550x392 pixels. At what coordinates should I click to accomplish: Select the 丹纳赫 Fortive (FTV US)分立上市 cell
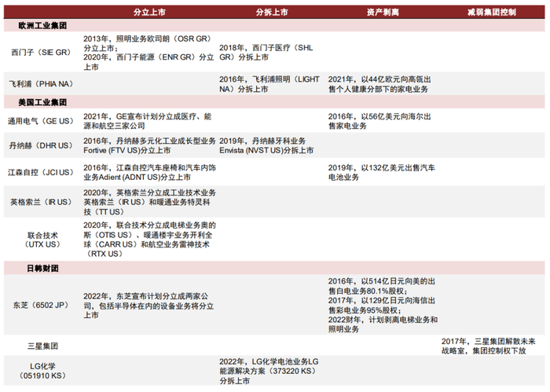149,145
